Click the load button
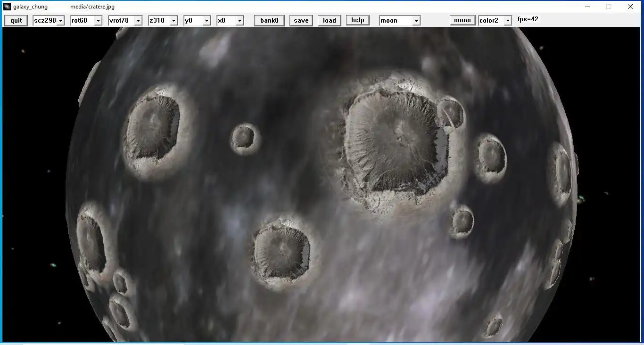 pyautogui.click(x=329, y=20)
